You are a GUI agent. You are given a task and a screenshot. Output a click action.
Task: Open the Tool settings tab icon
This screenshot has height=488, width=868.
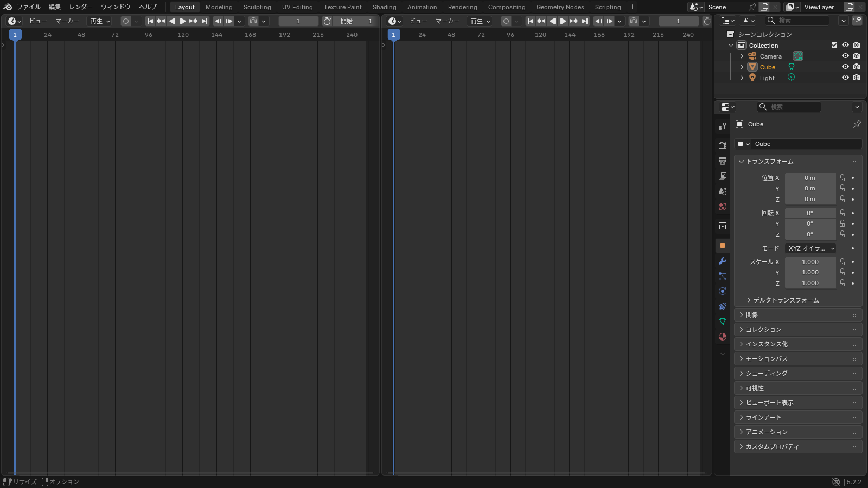(x=722, y=126)
